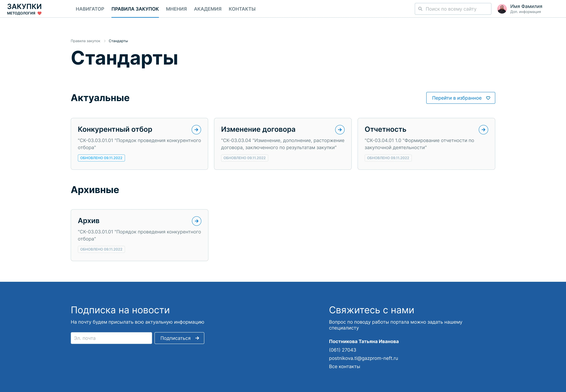566x392 pixels.
Task: Click the user avatar picture
Action: (502, 9)
